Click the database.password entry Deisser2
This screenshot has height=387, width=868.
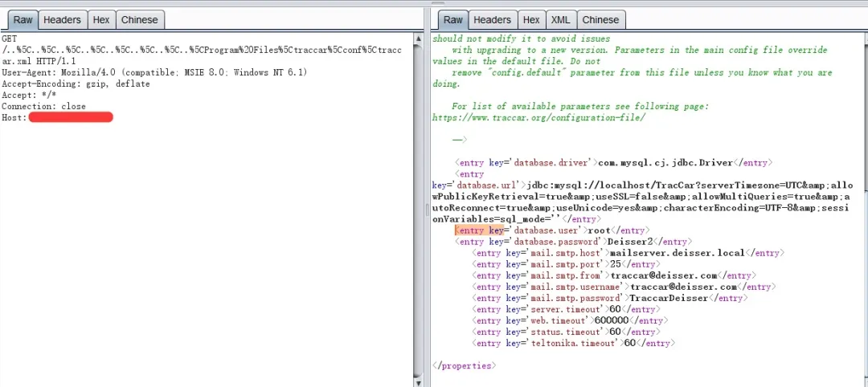click(x=573, y=242)
